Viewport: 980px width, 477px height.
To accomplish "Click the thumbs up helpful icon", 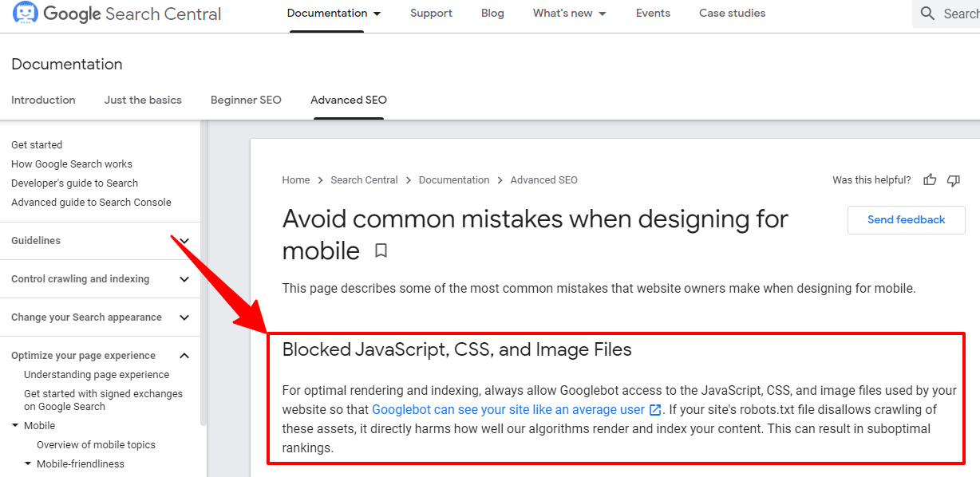I will [x=930, y=180].
